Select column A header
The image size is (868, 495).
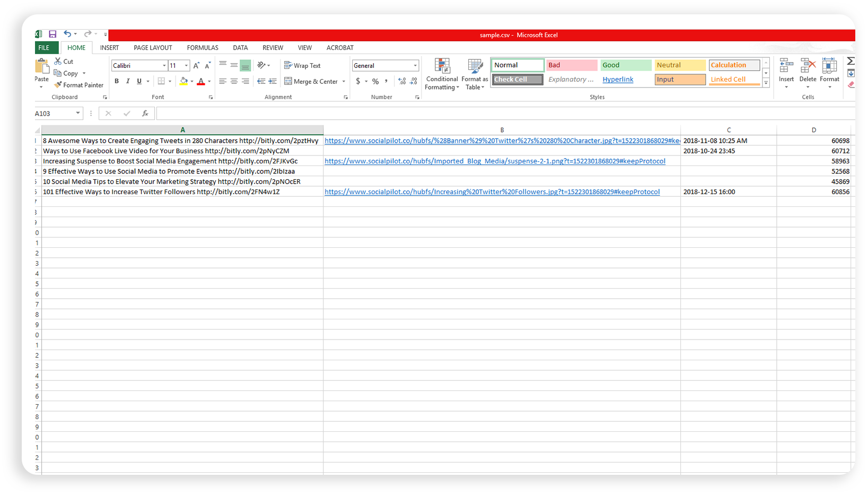(182, 130)
